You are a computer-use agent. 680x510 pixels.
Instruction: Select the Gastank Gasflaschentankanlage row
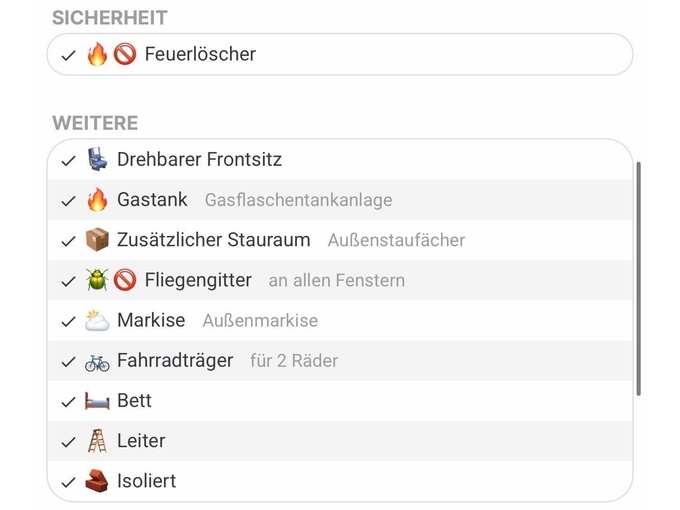tap(340, 199)
